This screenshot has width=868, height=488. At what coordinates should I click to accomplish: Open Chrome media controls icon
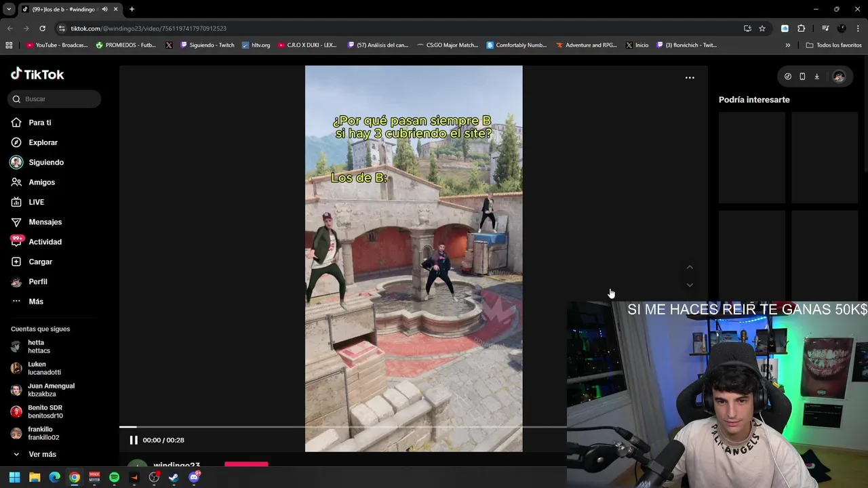point(825,28)
